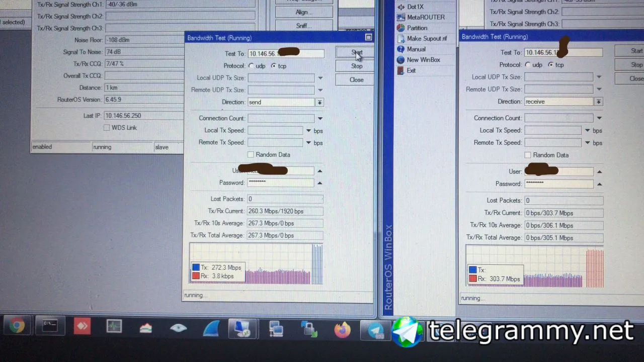Image resolution: width=644 pixels, height=362 pixels.
Task: Open the networked computers taskbar icon
Action: (276, 329)
